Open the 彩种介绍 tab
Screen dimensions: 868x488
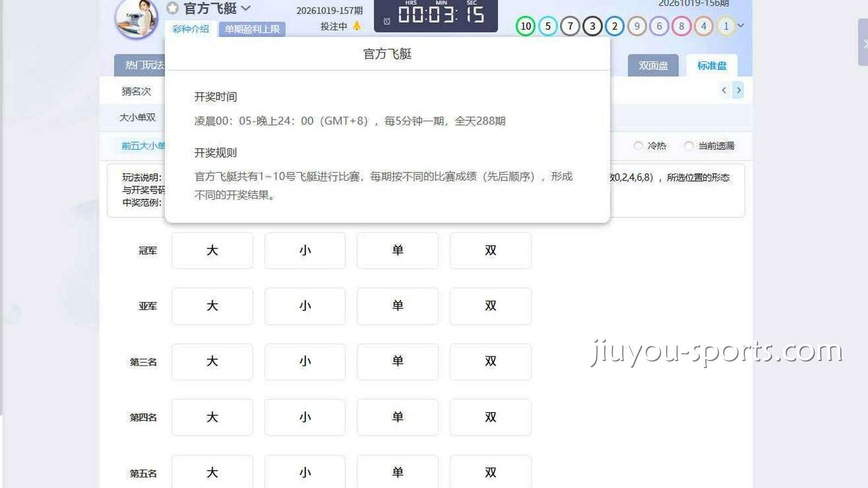point(190,29)
